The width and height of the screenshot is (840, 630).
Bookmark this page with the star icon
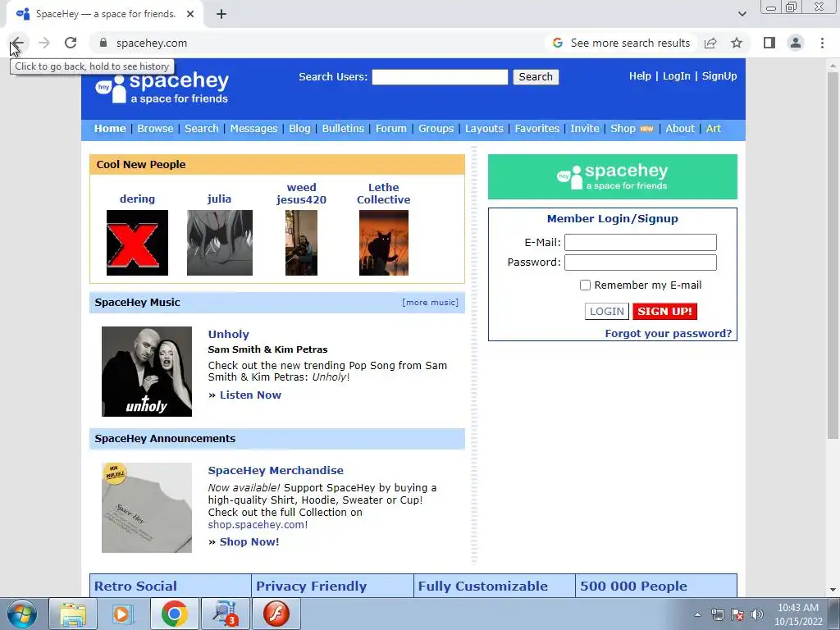coord(737,43)
